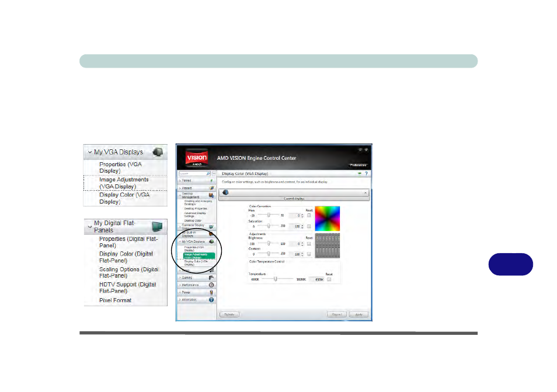The height and width of the screenshot is (392, 557).
Task: Collapse My VGA Displays in the Control Center sidebar
Action: coord(180,242)
